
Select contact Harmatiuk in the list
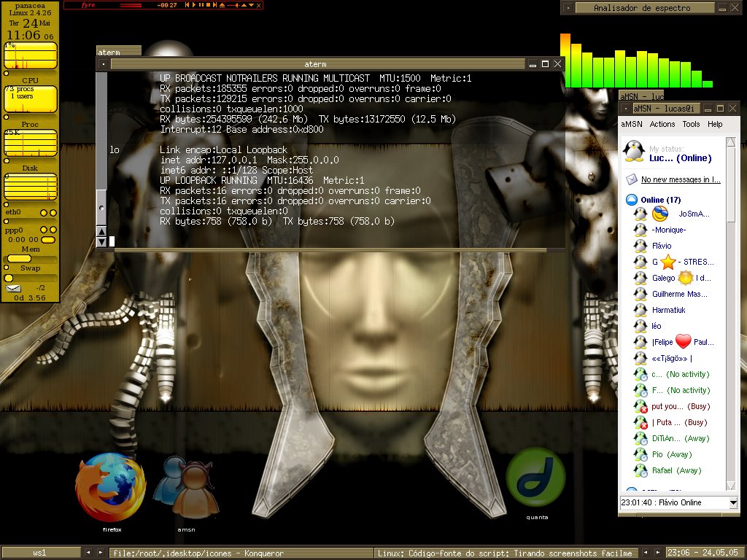(668, 310)
